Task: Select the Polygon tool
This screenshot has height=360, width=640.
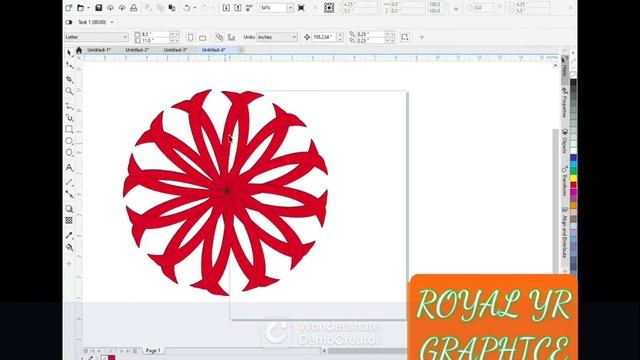Action: tap(69, 153)
